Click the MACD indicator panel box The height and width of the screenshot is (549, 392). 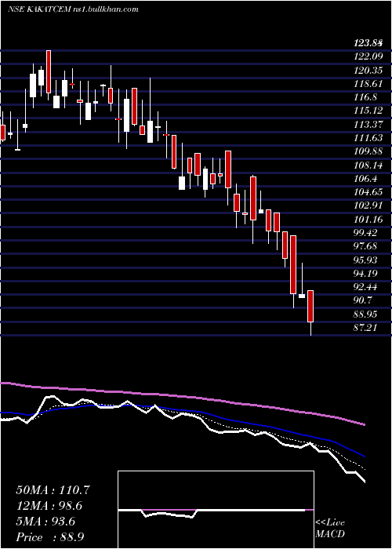pyautogui.click(x=216, y=510)
